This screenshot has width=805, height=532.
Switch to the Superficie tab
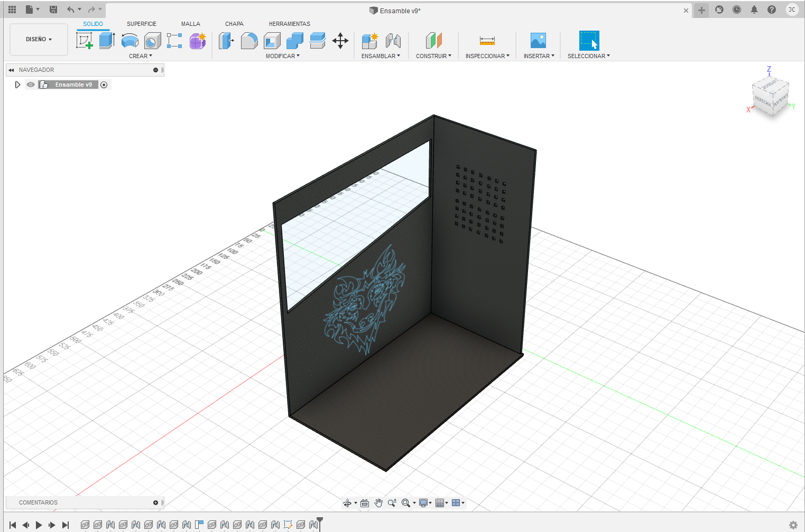[142, 24]
